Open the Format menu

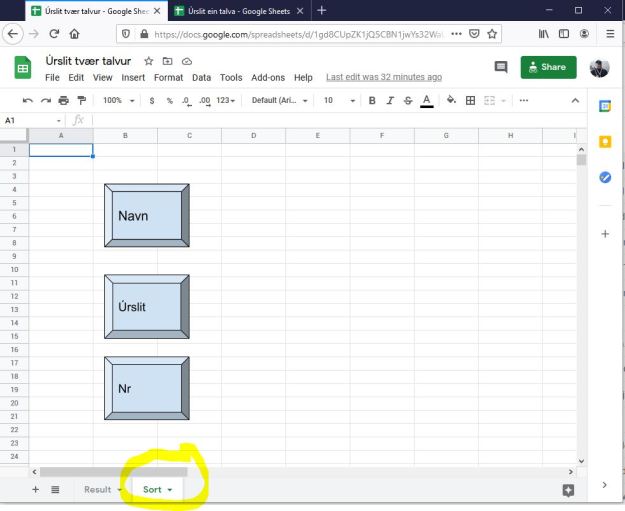click(x=168, y=77)
